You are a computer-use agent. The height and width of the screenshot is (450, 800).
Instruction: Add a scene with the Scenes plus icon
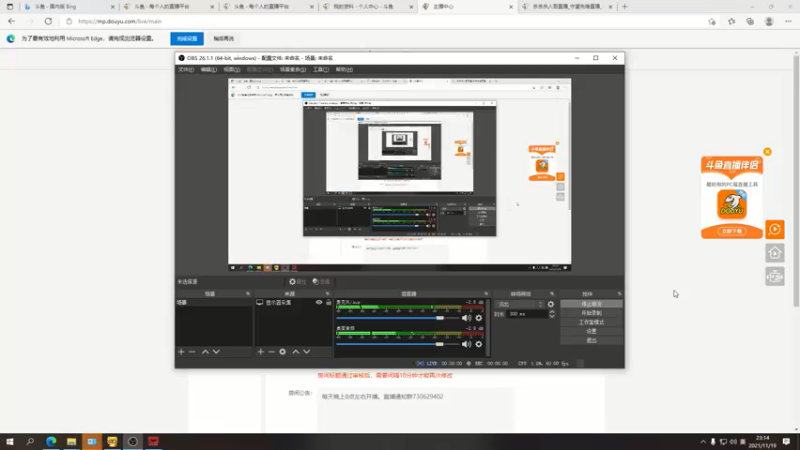tap(181, 352)
